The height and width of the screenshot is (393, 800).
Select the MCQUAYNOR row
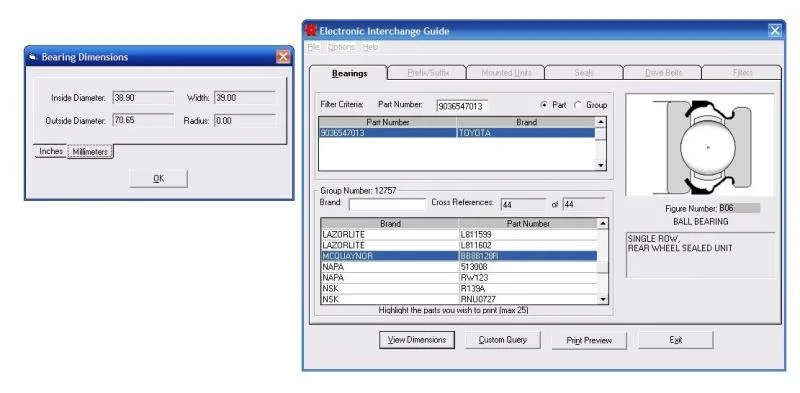click(x=459, y=256)
